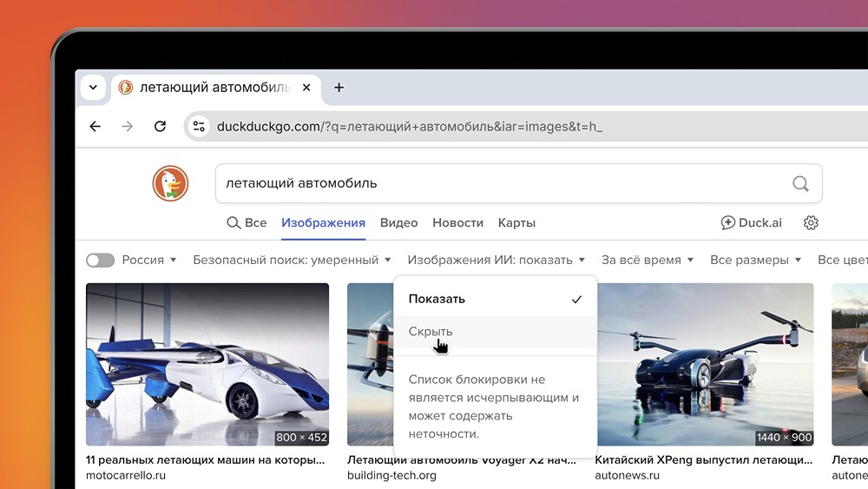Select Скрыть to hide AI images
Viewport: 868px width, 489px height.
(431, 331)
